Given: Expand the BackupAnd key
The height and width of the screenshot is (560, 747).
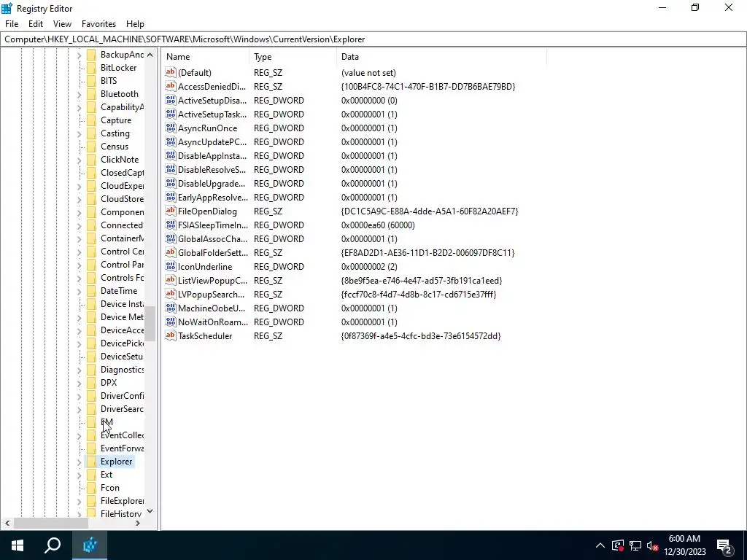Looking at the screenshot, I should 79,55.
